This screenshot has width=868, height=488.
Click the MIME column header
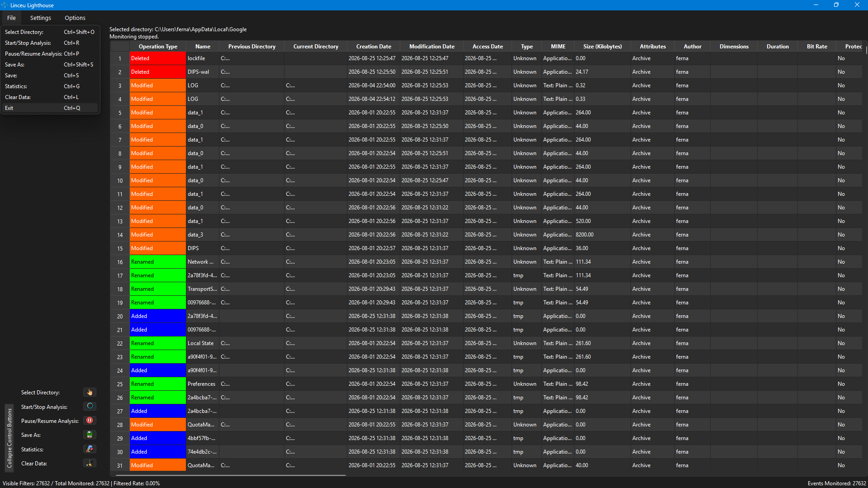coord(558,47)
